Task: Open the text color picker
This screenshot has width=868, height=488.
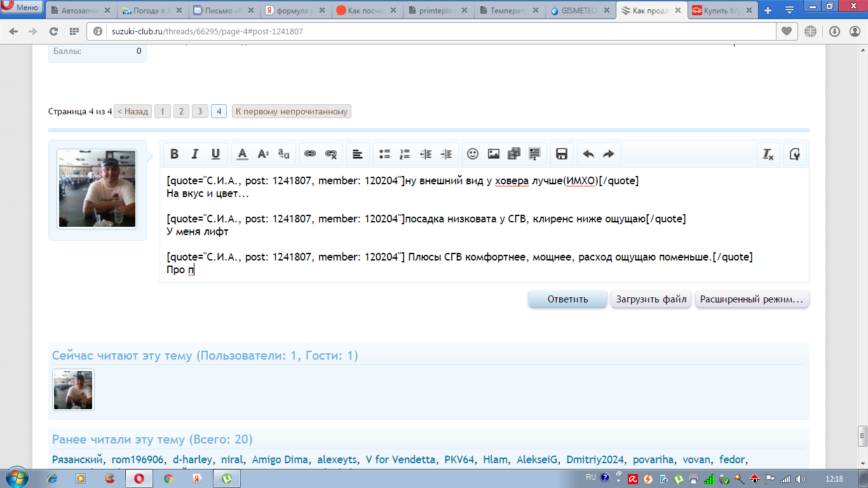Action: [x=242, y=154]
